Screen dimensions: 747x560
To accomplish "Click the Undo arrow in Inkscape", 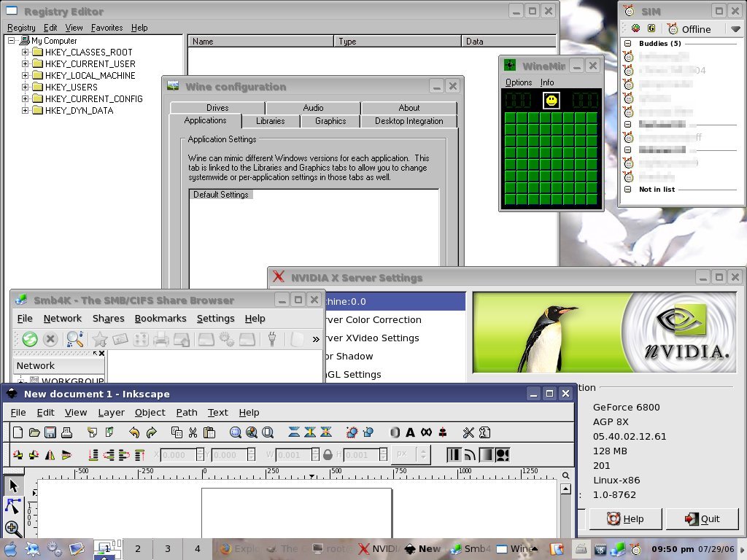I will [134, 432].
